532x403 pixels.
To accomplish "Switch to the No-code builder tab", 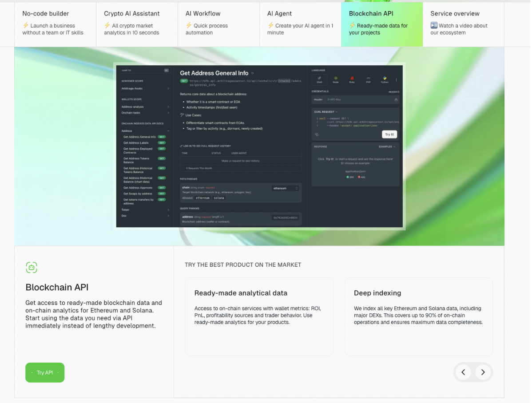I will coord(55,24).
